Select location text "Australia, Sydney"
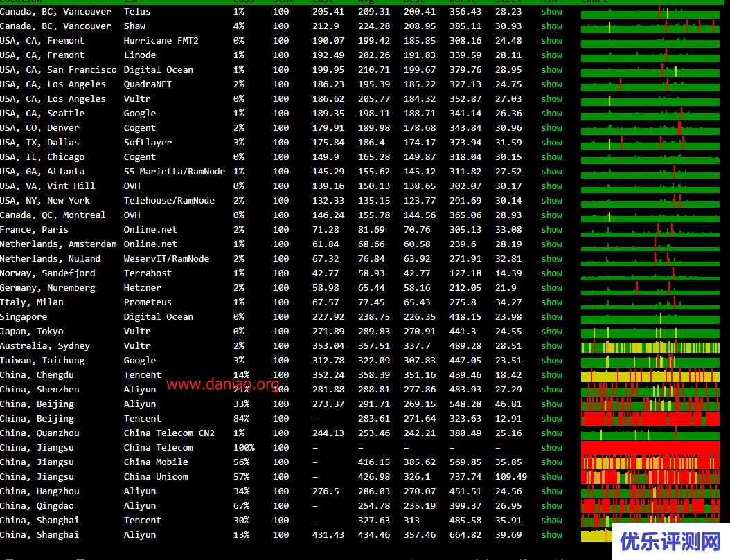Screen dimensions: 730x560 (x=45, y=346)
